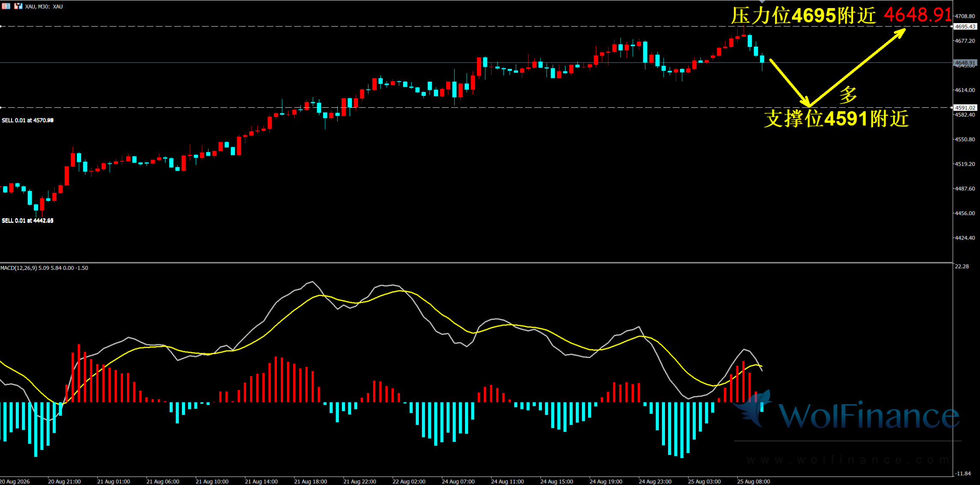Click the '21 Aug 18:00' time label

(x=311, y=482)
